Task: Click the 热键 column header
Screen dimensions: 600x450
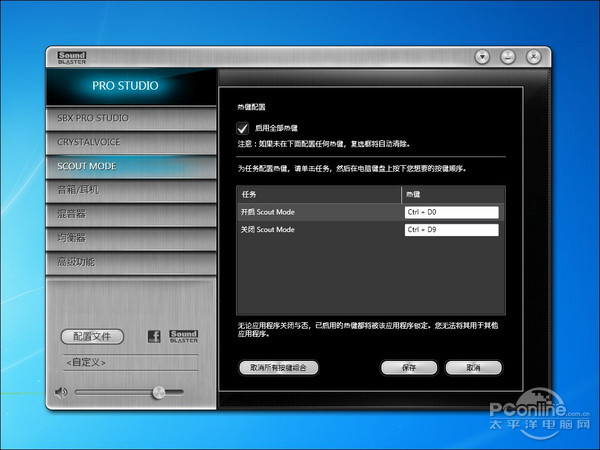Action: (453, 195)
